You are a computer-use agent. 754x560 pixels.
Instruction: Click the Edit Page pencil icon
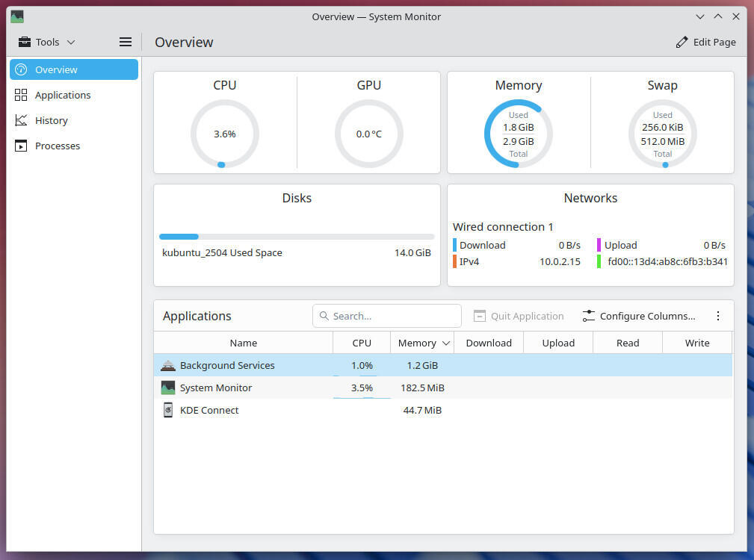tap(682, 43)
